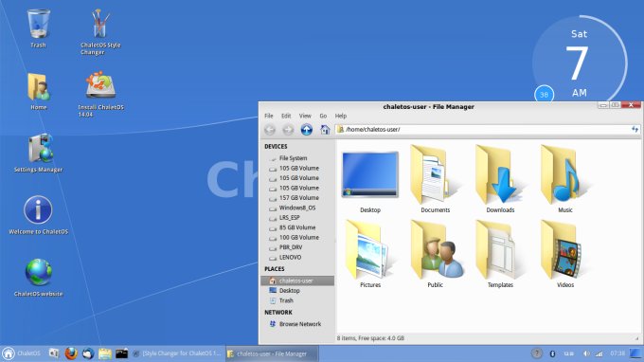
Task: Launch Firefox from the taskbar
Action: point(71,353)
